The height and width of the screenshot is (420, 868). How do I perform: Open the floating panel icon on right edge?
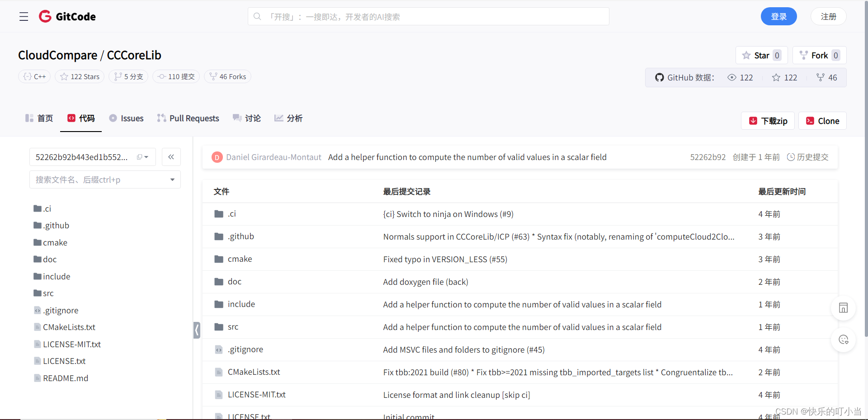click(x=843, y=308)
